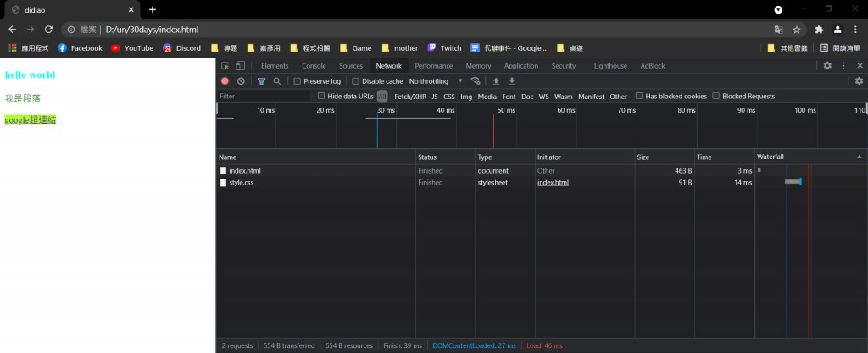Image resolution: width=868 pixels, height=353 pixels.
Task: Stop recording network log red button
Action: click(225, 81)
